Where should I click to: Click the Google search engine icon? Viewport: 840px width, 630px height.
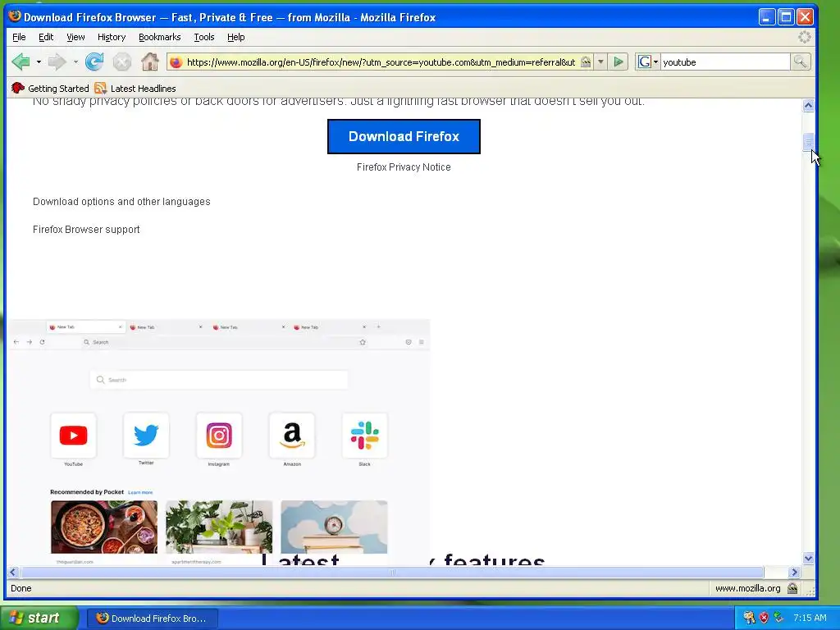click(x=645, y=62)
